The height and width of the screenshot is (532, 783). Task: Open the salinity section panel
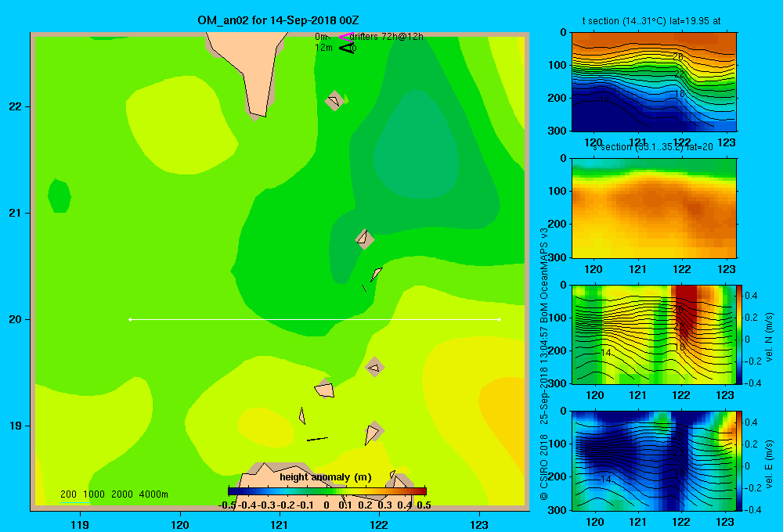point(654,208)
